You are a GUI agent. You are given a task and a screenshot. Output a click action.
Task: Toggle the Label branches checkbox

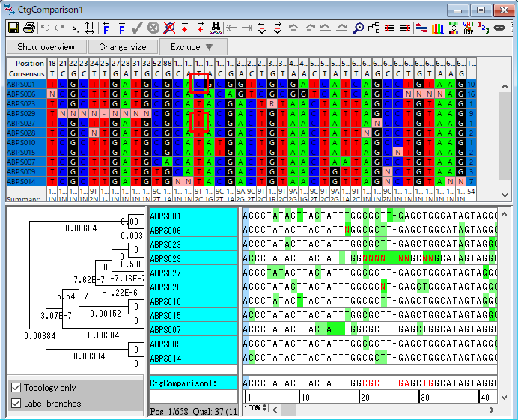pos(16,404)
